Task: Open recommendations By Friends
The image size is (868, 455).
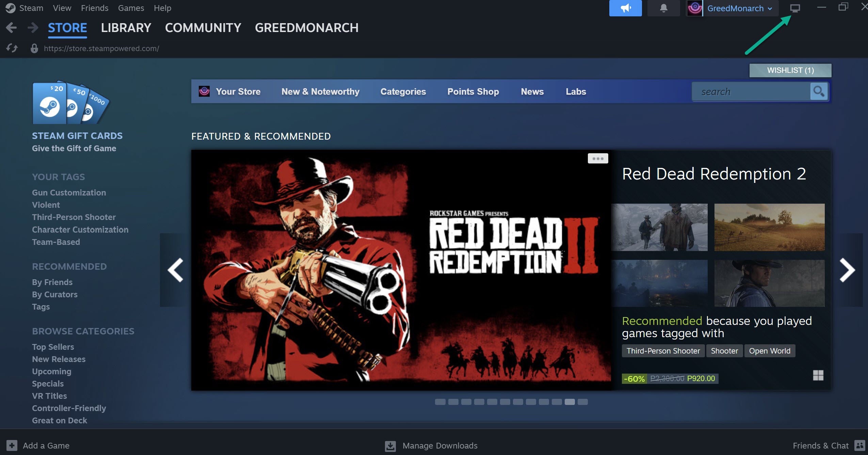Action: 52,282
